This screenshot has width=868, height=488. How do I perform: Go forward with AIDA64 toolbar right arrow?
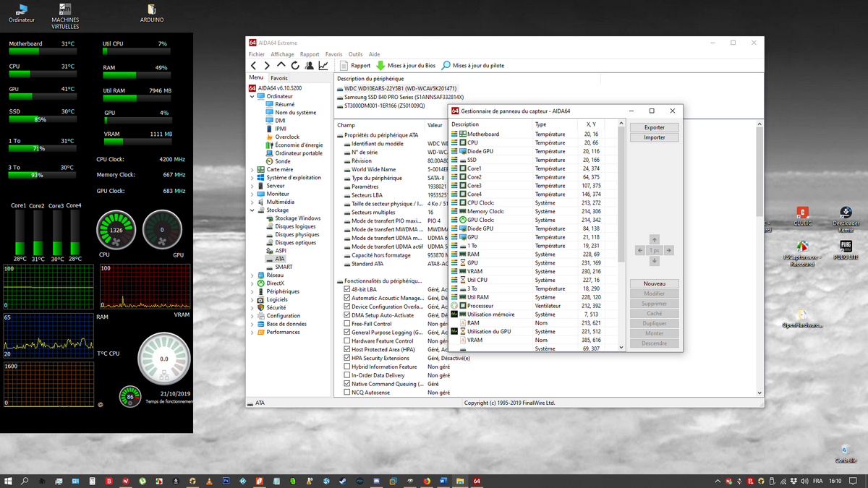pos(267,65)
